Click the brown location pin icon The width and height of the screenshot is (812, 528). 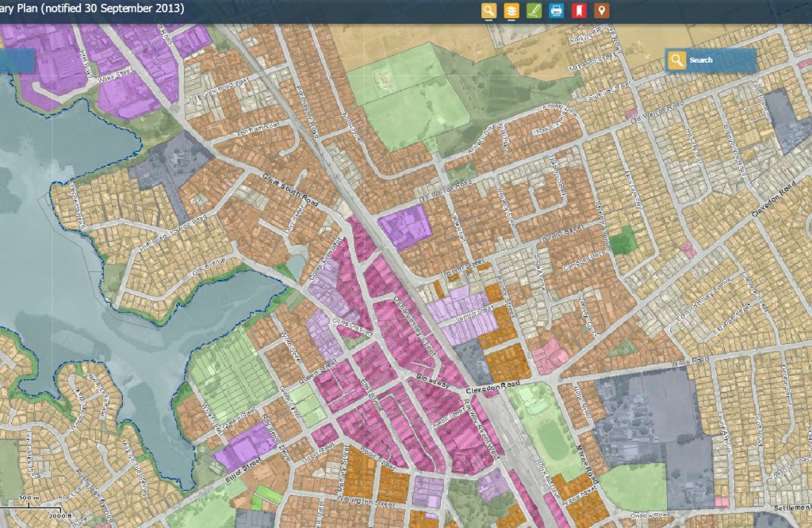[x=603, y=10]
